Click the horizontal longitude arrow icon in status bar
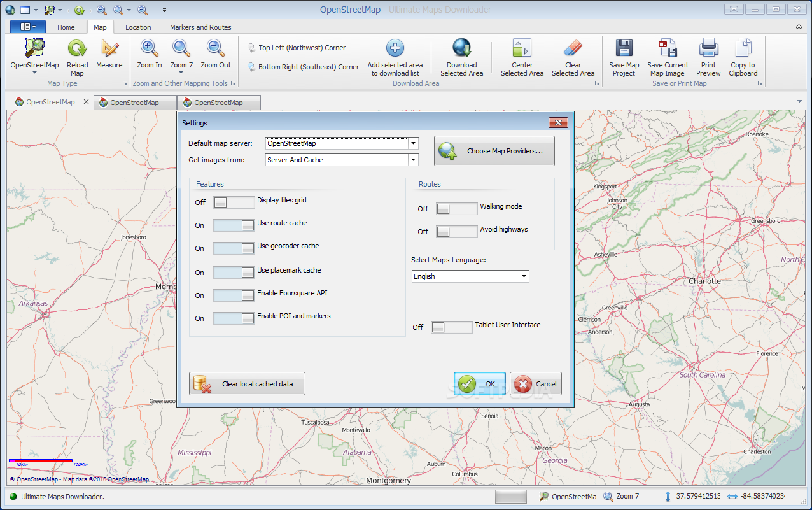The image size is (812, 510). pos(732,497)
